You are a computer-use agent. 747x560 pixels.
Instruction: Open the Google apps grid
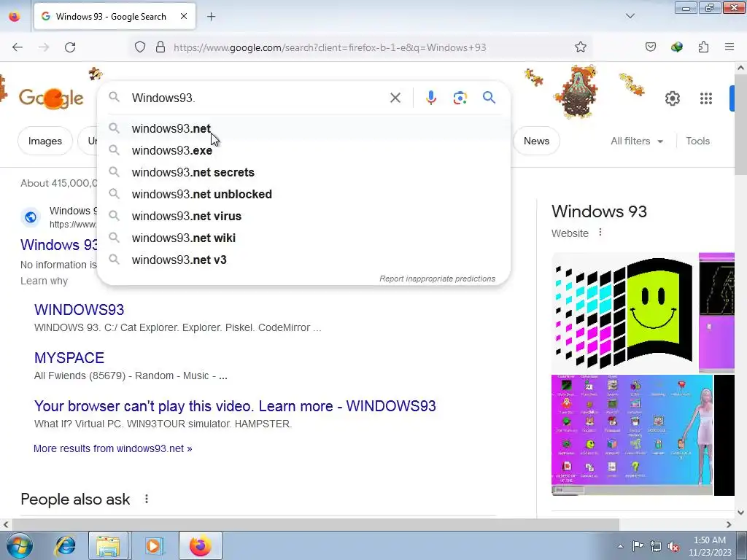click(x=706, y=98)
